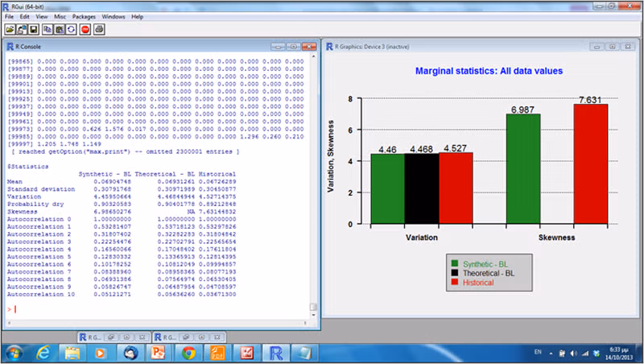The height and width of the screenshot is (364, 644).
Task: Click the R console scrollbar down arrow
Action: [x=313, y=315]
